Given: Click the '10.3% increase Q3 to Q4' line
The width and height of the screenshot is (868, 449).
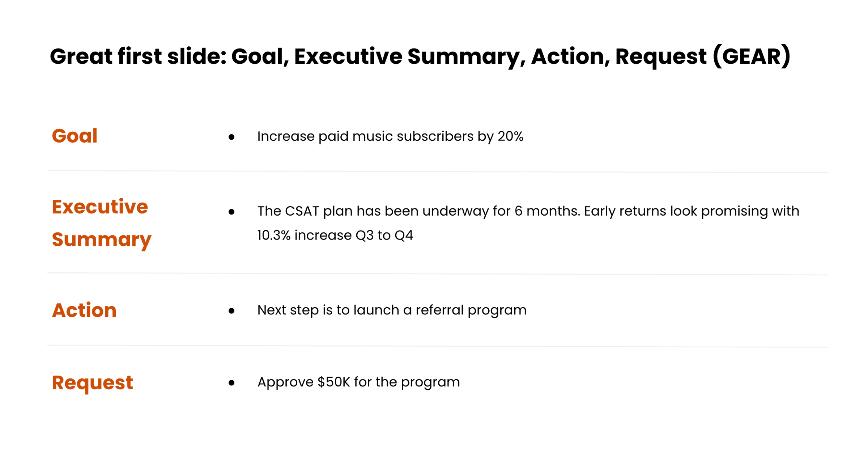Looking at the screenshot, I should pos(335,236).
